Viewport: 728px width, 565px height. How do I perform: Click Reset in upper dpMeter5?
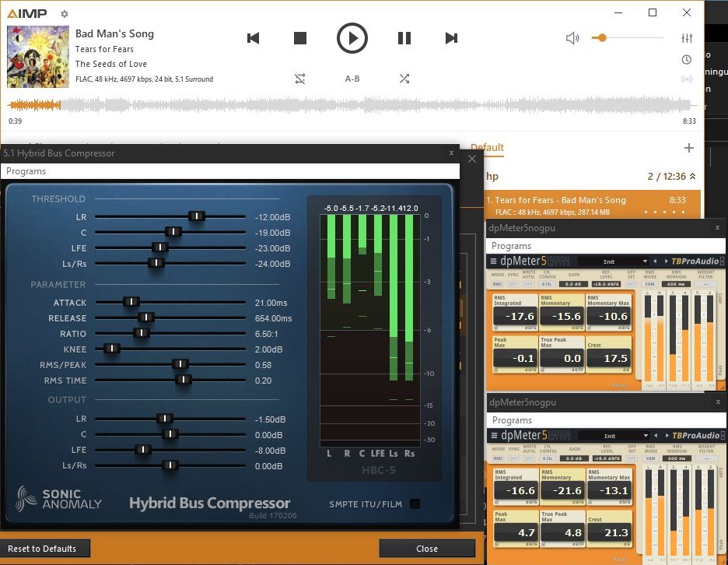coord(619,384)
